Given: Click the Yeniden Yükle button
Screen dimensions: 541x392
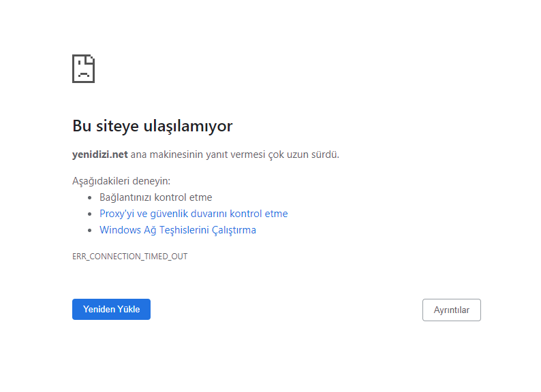Looking at the screenshot, I should [x=111, y=309].
